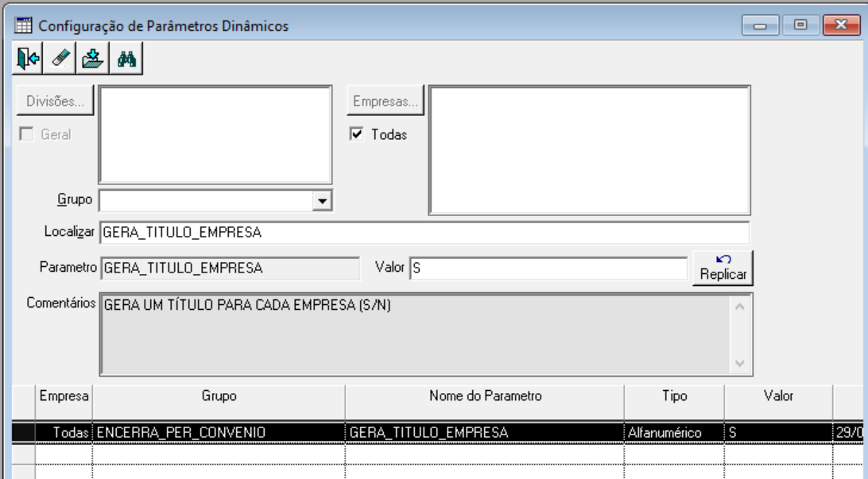Select the GERA_TITULO_EMPRESA grid cell
868x479 pixels.
pyautogui.click(x=485, y=433)
